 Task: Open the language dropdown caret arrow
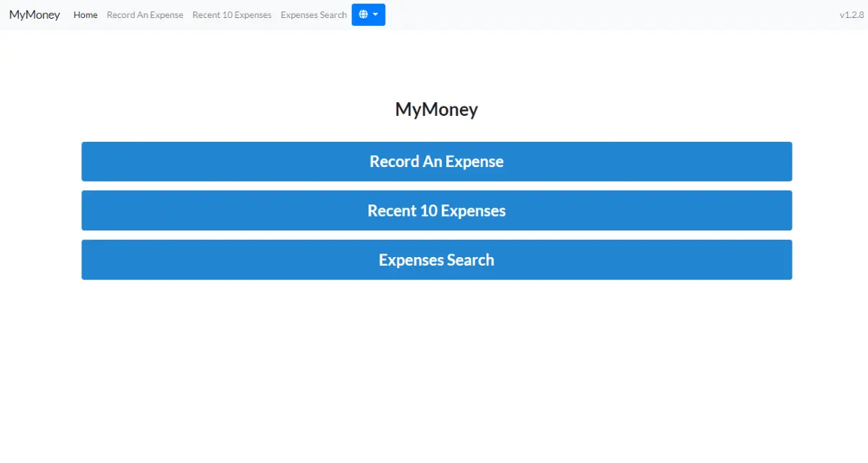click(x=376, y=14)
